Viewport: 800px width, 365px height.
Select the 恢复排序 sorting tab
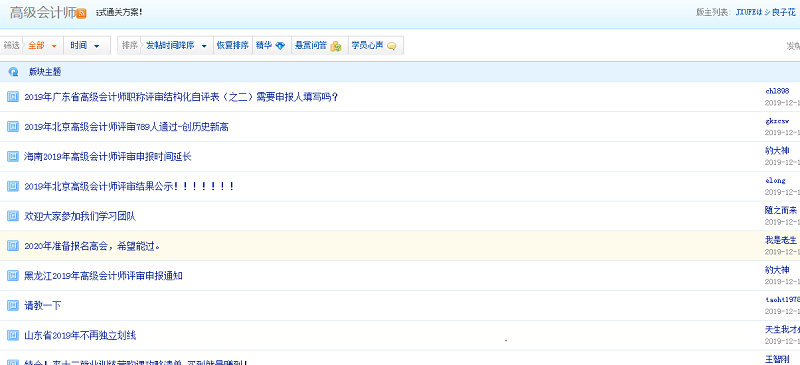[x=233, y=45]
